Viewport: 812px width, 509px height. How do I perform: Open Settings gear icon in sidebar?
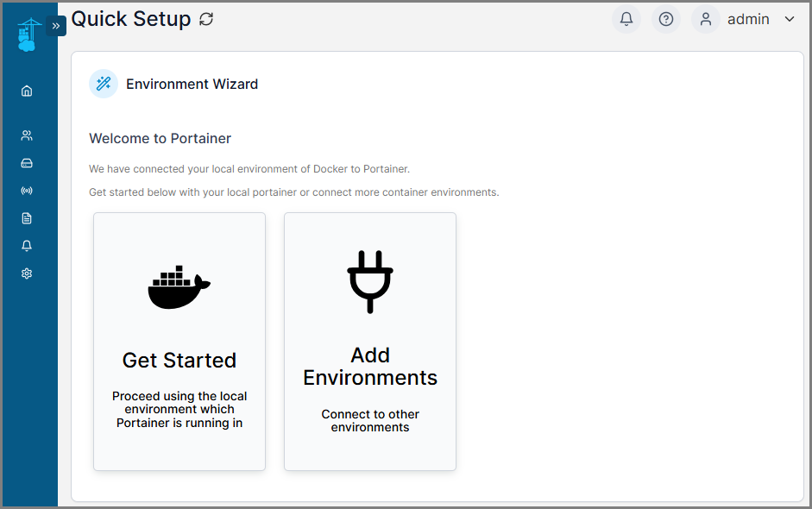coord(27,273)
